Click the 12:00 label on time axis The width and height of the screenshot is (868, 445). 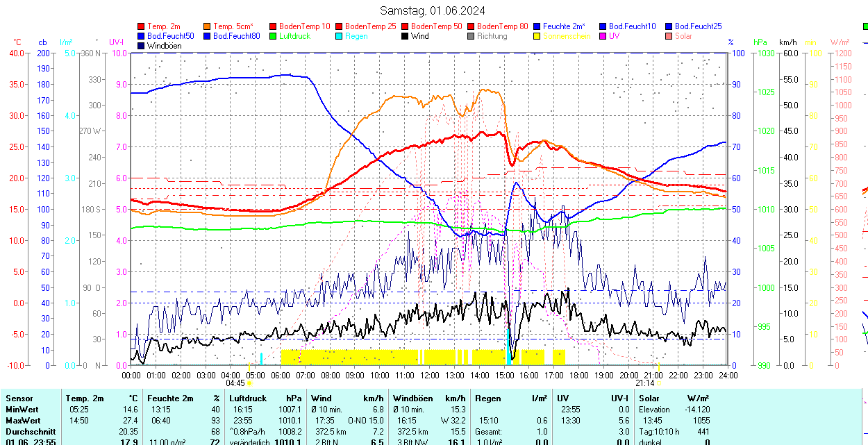429,375
